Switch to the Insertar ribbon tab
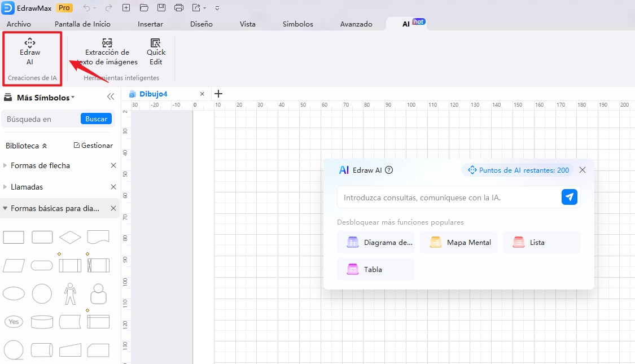Viewport: 635px width, 364px height. 150,24
